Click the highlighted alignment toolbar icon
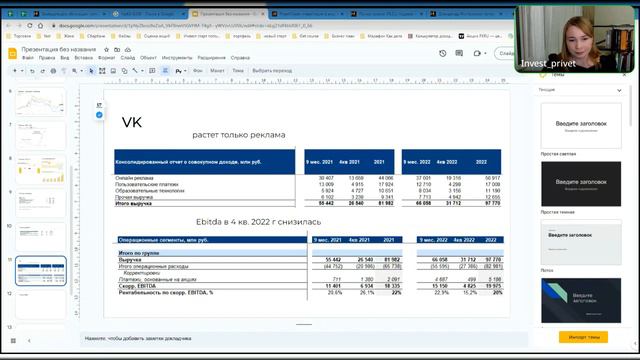The width and height of the screenshot is (640, 360). 165,71
